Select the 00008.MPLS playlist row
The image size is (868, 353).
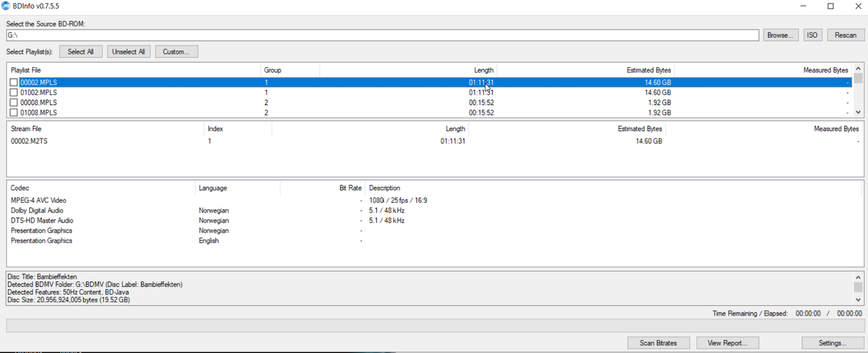[x=430, y=103]
